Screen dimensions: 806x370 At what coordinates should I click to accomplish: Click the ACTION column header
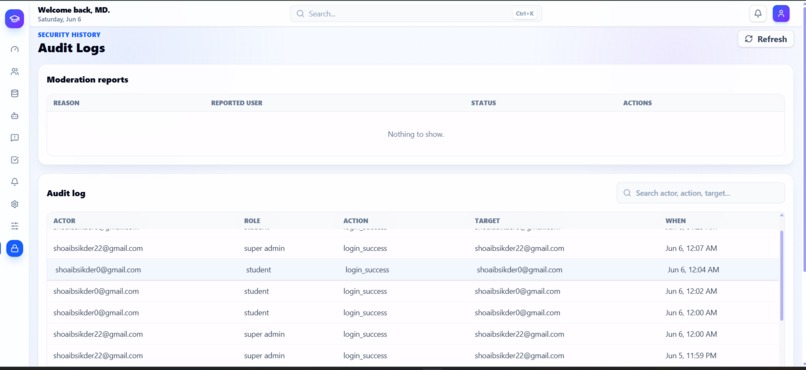[x=356, y=220]
